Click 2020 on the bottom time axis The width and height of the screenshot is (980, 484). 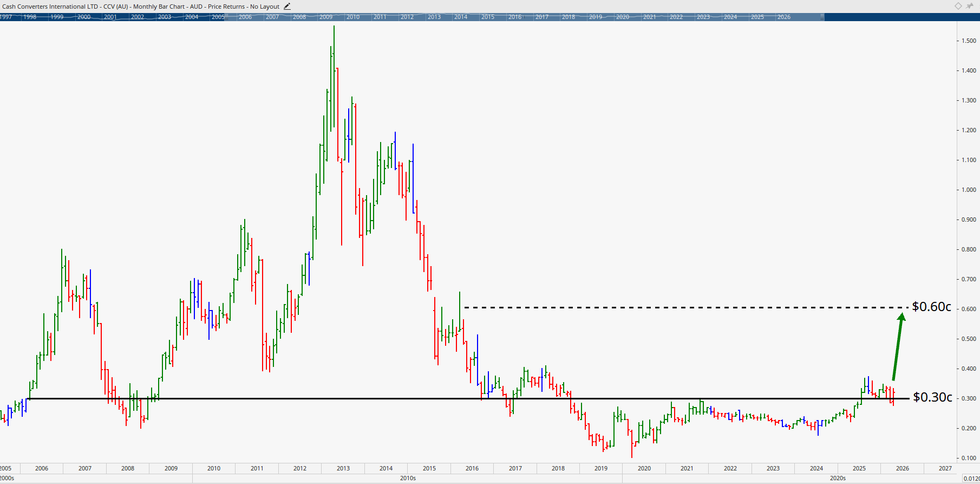644,468
